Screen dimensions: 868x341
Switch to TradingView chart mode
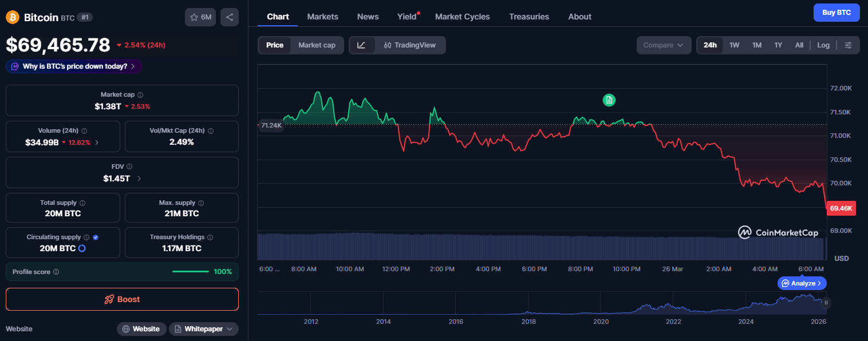tap(410, 45)
